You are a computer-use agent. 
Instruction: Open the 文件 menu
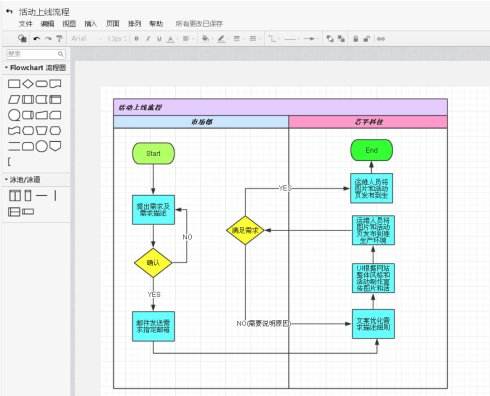point(25,24)
